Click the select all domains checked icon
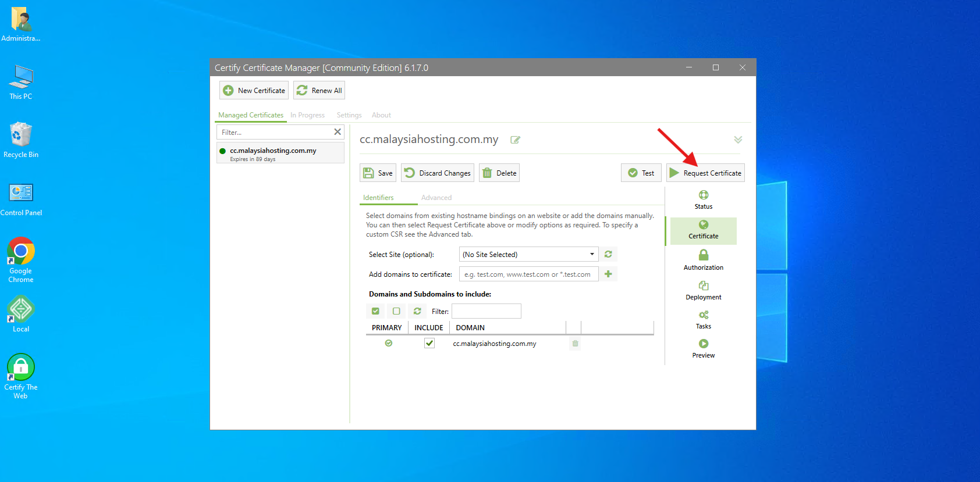 [x=375, y=311]
